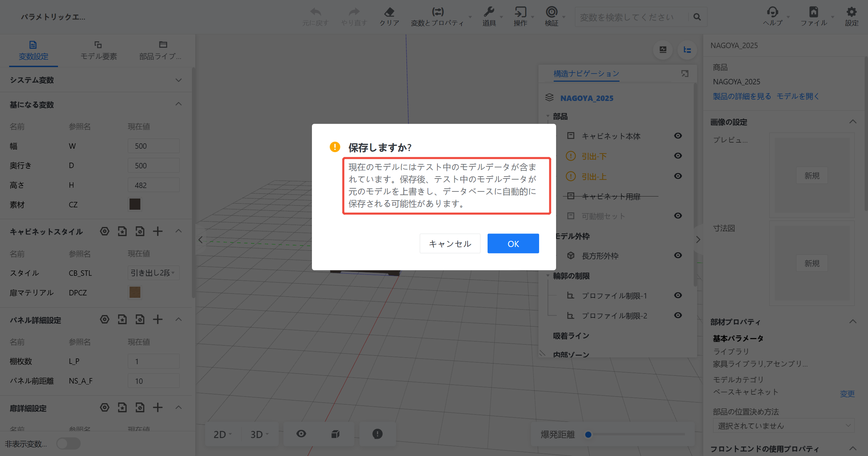This screenshot has width=868, height=456.
Task: Toggle visibility of プロファイル制限-2
Action: pos(678,315)
